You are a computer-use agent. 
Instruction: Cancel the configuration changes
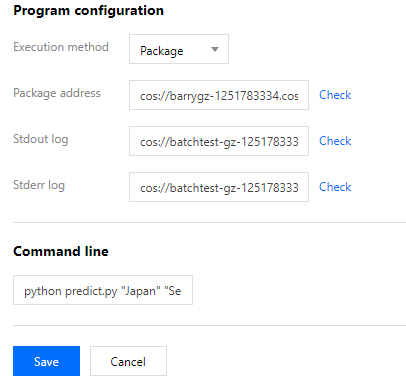[128, 361]
